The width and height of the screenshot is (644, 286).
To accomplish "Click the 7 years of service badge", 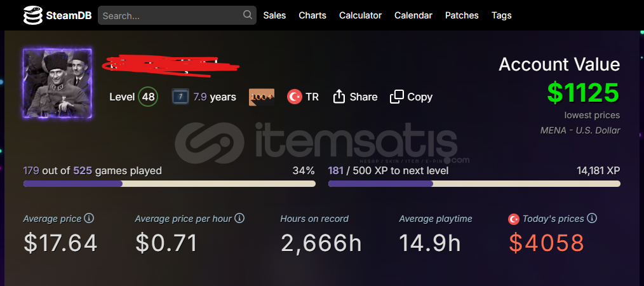I will [x=180, y=97].
